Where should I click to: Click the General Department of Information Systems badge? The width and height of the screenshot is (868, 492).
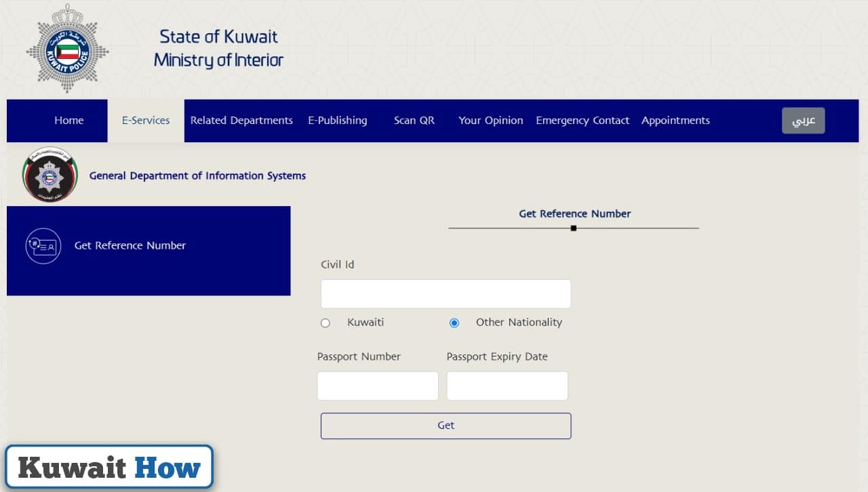(x=49, y=174)
